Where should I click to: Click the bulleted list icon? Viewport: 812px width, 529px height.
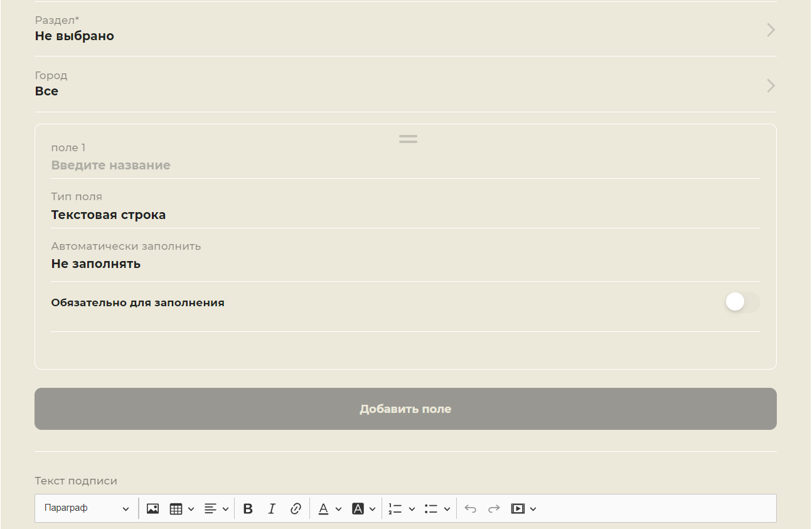click(x=430, y=509)
